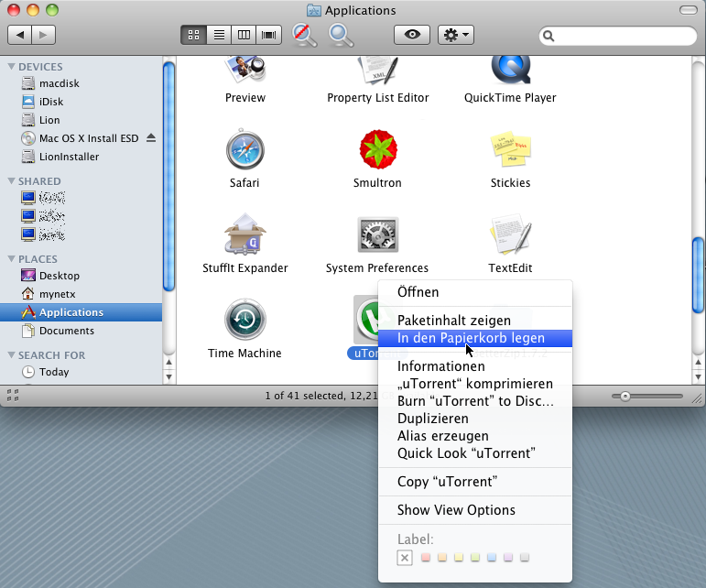This screenshot has height=588, width=706.
Task: Click the blue magnifier toolbar icon
Action: click(x=341, y=35)
